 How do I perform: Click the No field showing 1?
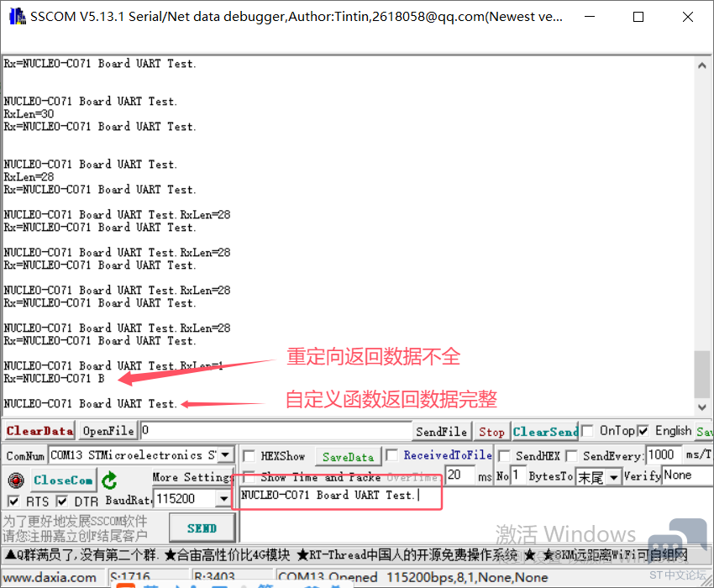(x=517, y=475)
